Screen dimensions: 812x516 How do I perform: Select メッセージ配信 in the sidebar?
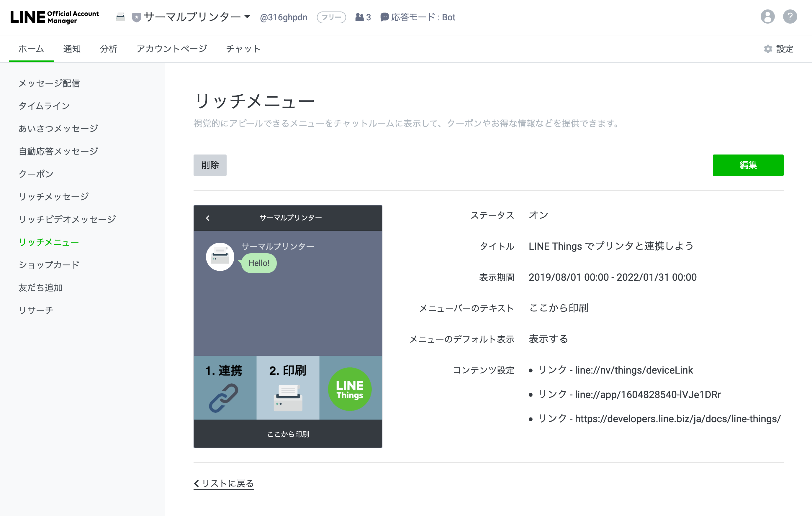[x=49, y=83]
